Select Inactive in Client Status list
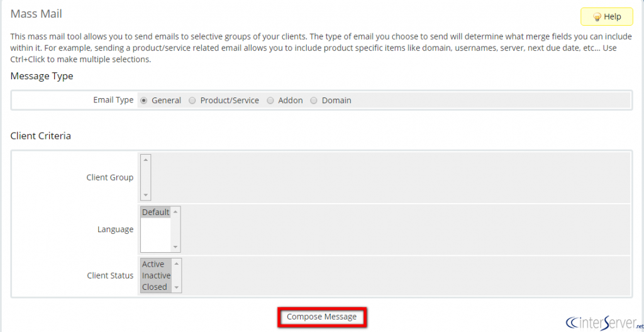The image size is (644, 332). click(156, 275)
